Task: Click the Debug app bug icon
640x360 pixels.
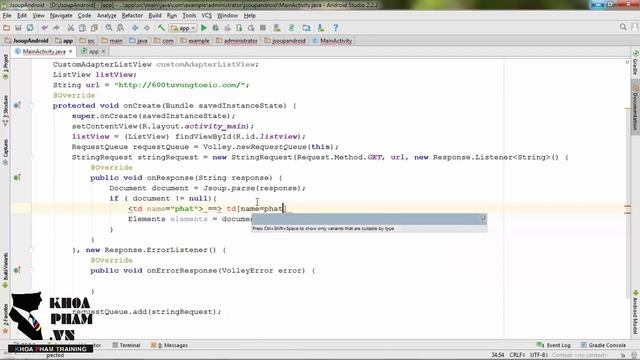Action: (x=216, y=28)
